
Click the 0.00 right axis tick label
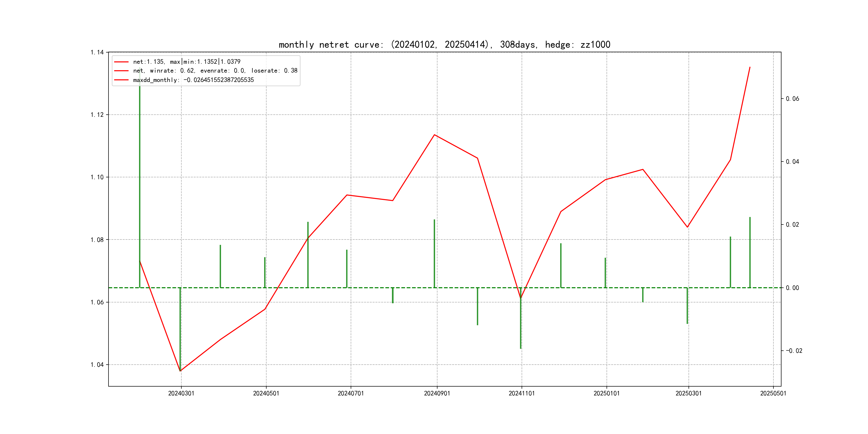(792, 288)
